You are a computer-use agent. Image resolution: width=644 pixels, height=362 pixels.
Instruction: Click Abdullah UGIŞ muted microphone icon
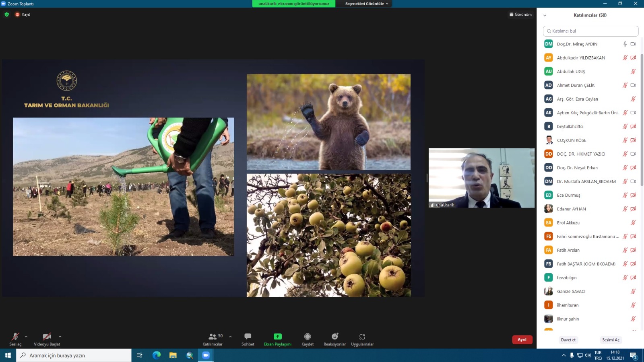(x=633, y=72)
